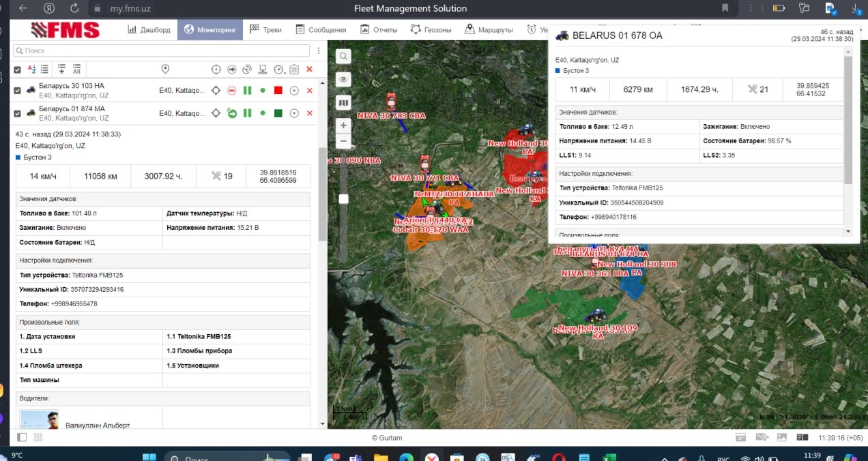This screenshot has height=461, width=868.
Task: Click the browser back arrow
Action: [23, 8]
